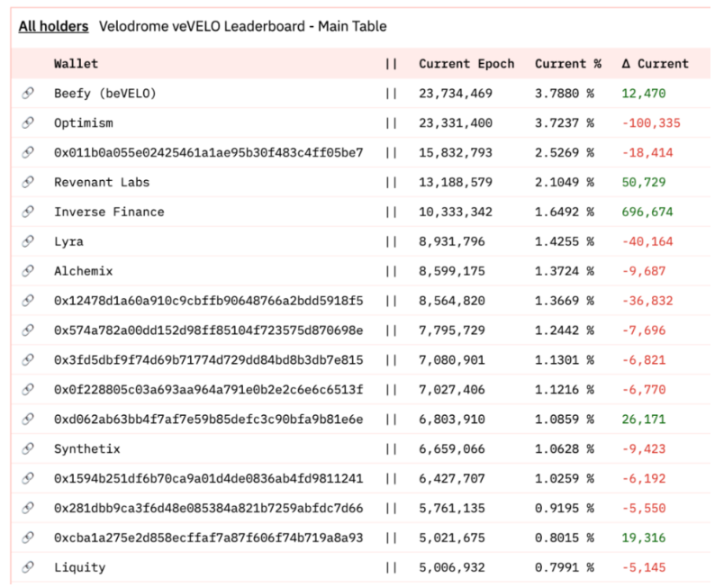Select the Lyra wallet name

coord(68,241)
